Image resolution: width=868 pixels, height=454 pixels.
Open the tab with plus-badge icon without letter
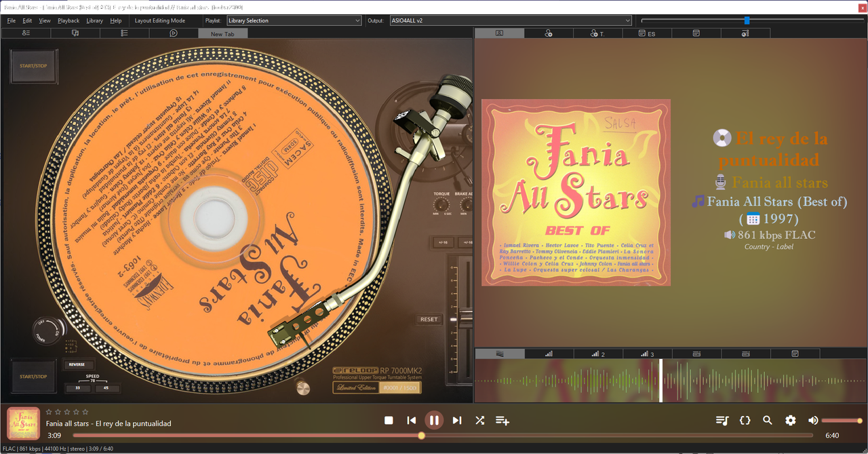click(548, 33)
